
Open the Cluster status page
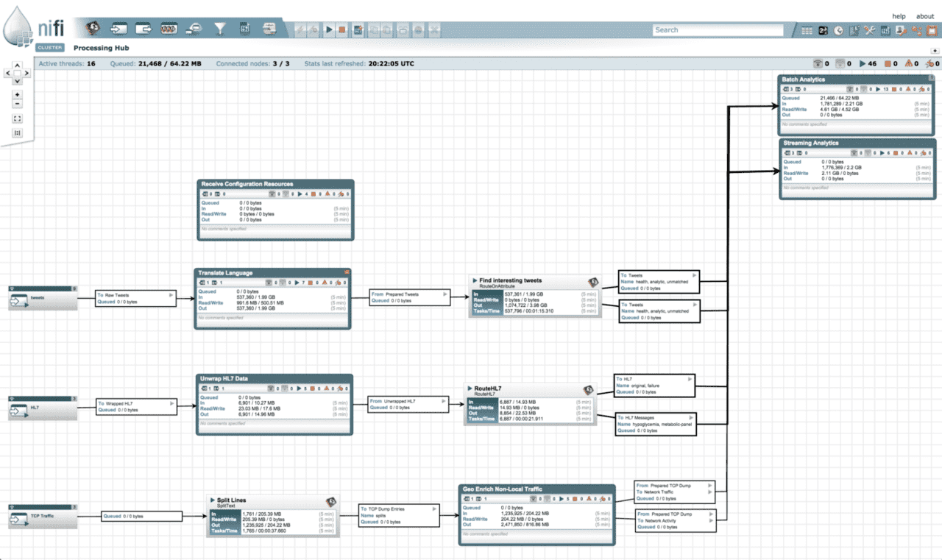918,30
